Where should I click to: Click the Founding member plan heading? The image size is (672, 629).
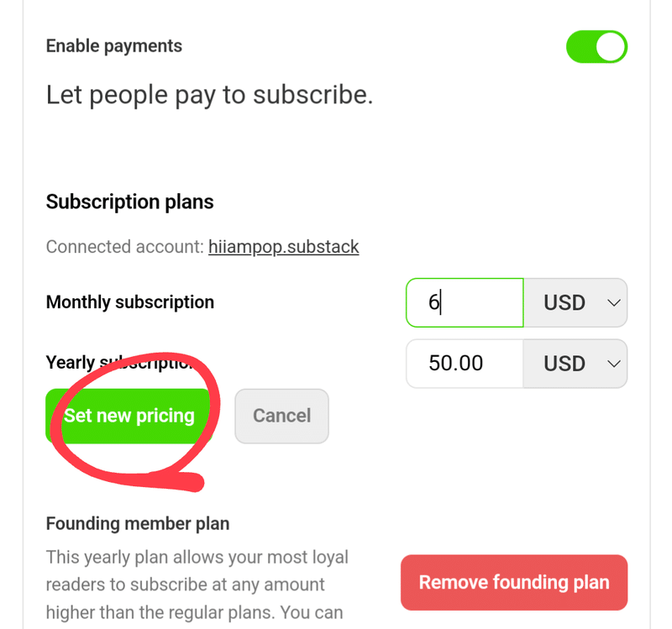click(138, 523)
